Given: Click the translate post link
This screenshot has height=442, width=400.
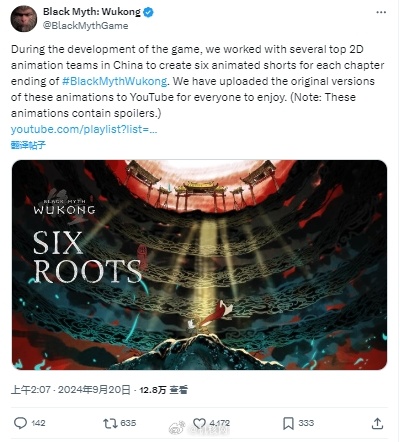Looking at the screenshot, I should point(28,145).
